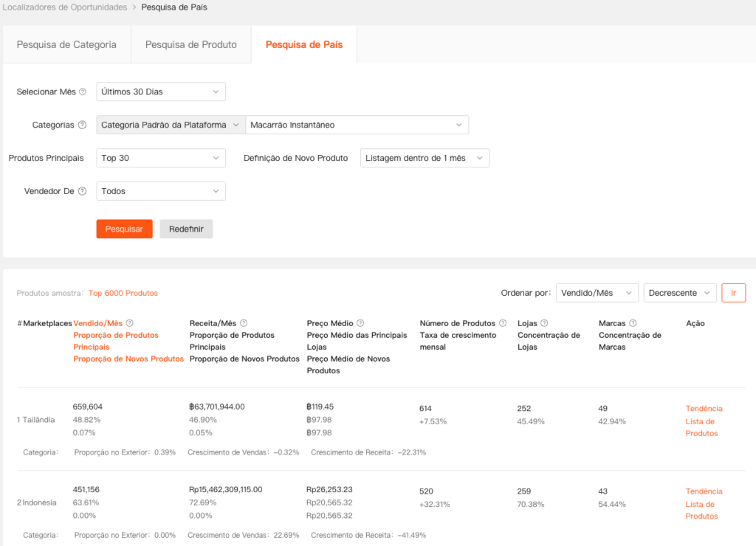Click the Redefinir button
756x546 pixels.
[186, 229]
